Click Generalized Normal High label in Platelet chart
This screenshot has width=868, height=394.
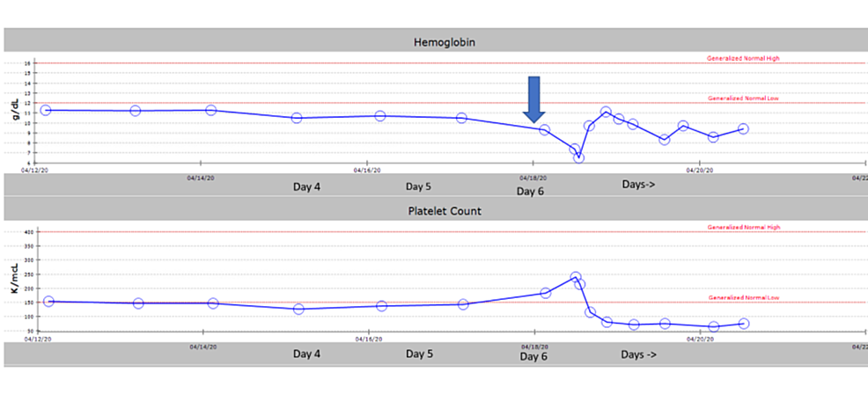[x=743, y=228]
